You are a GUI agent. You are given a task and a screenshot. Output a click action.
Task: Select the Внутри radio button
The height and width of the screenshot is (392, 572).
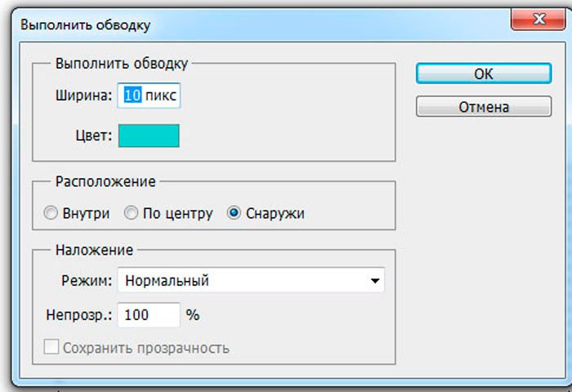(49, 213)
